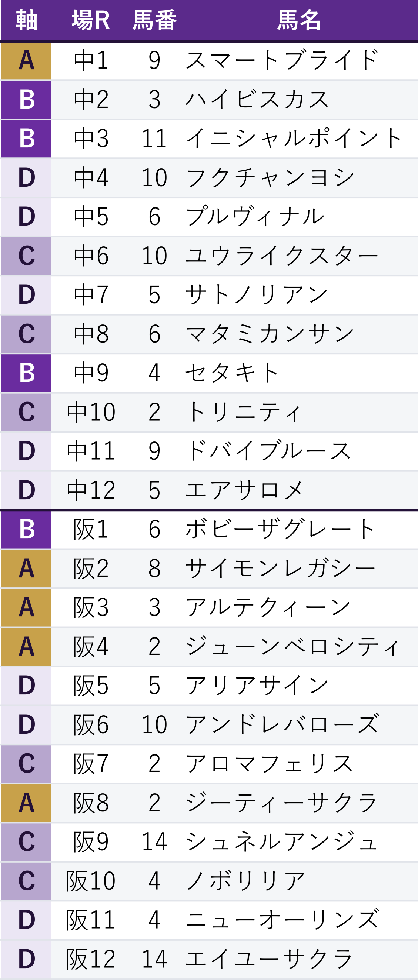This screenshot has width=418, height=980.
Task: Click horse name サイモンレガシー
Action: click(281, 569)
